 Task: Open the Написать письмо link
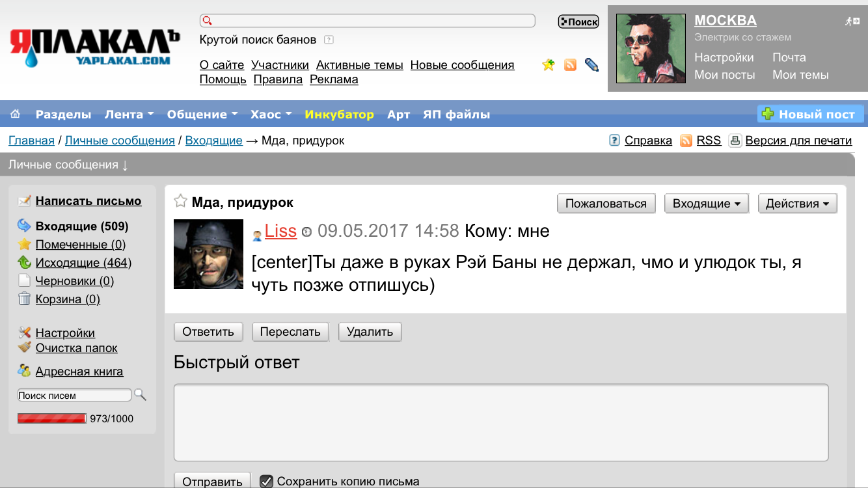click(88, 201)
